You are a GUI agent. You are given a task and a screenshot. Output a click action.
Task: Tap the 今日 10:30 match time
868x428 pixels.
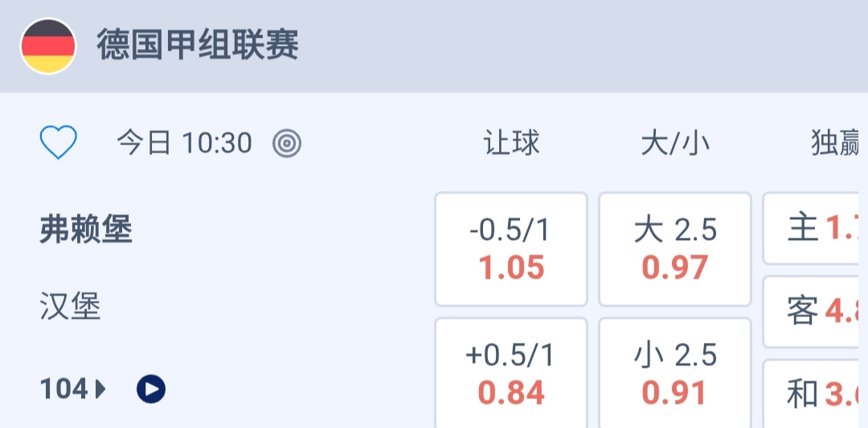pyautogui.click(x=184, y=144)
